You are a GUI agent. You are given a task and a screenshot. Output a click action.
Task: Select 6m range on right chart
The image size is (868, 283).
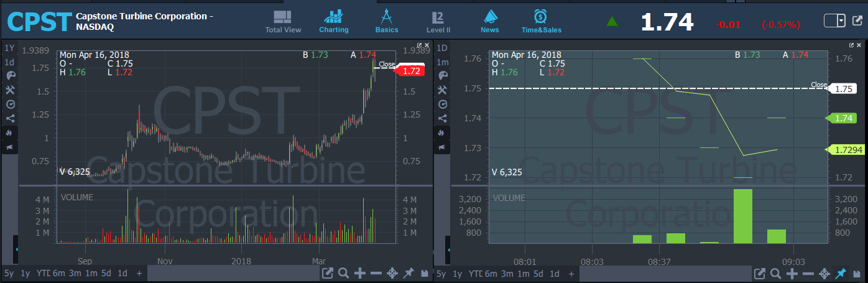pyautogui.click(x=491, y=274)
